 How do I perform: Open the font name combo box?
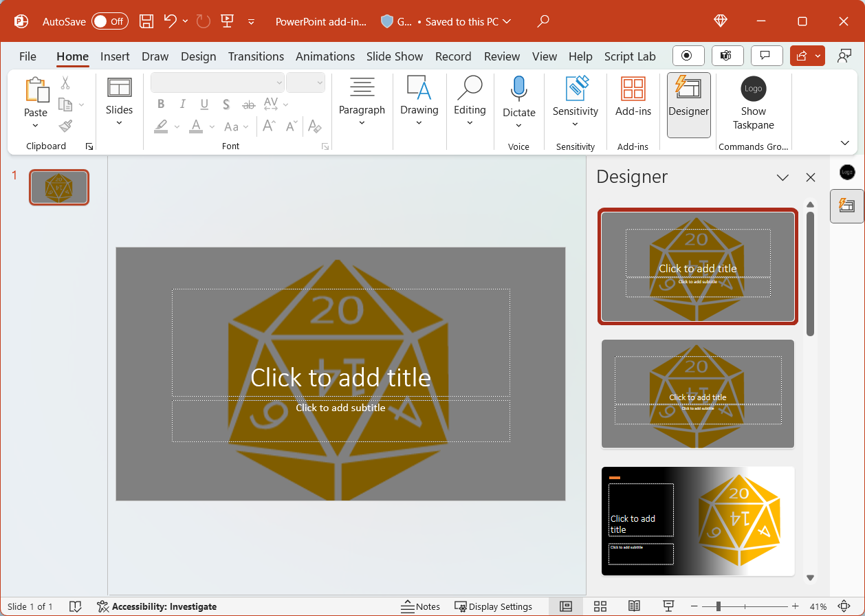[x=217, y=82]
